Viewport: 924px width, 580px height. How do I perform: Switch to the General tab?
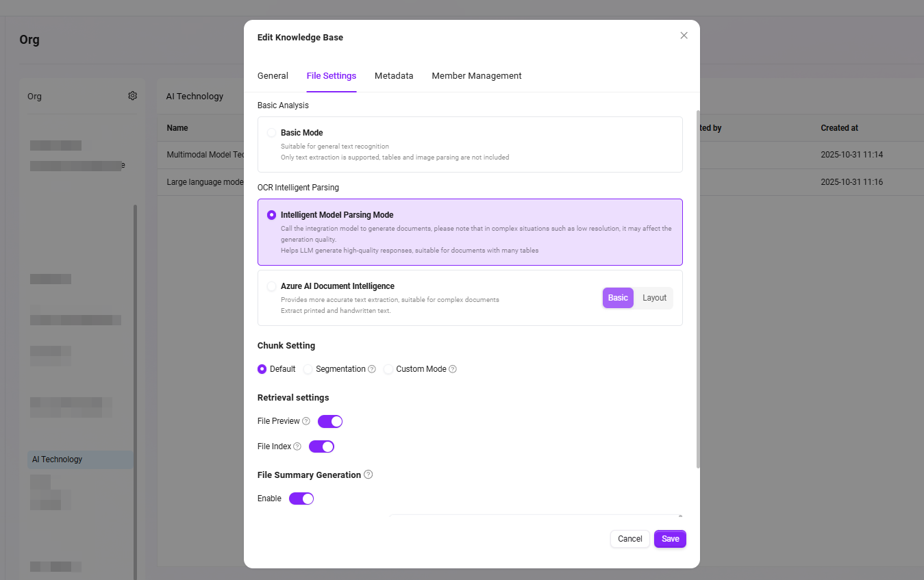[273, 76]
